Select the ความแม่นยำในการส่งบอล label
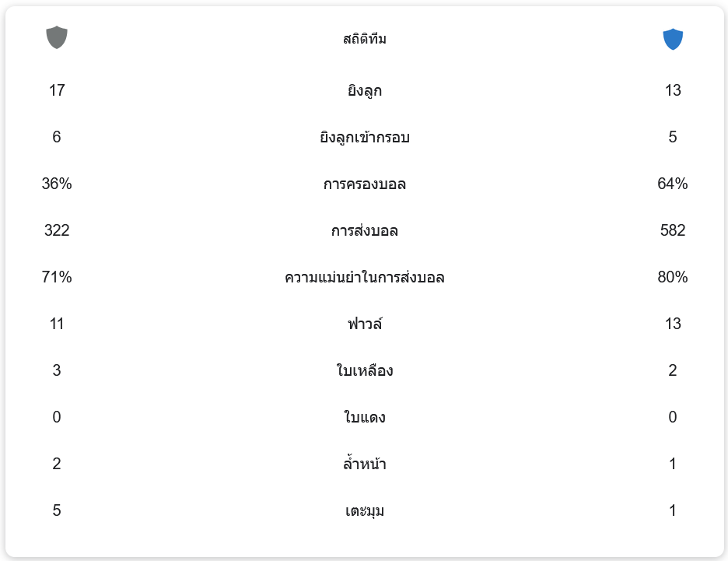 click(x=364, y=278)
